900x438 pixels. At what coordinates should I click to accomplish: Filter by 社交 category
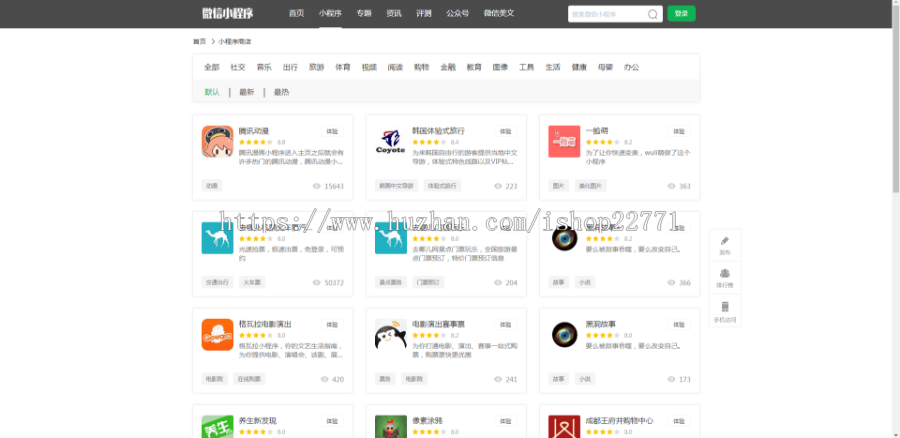coord(238,67)
